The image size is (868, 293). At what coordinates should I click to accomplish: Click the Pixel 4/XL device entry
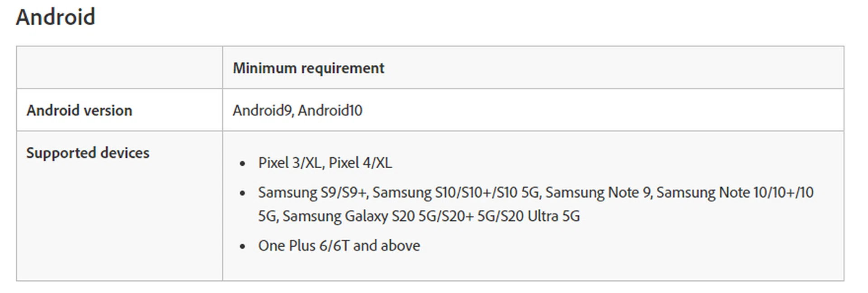(x=360, y=163)
